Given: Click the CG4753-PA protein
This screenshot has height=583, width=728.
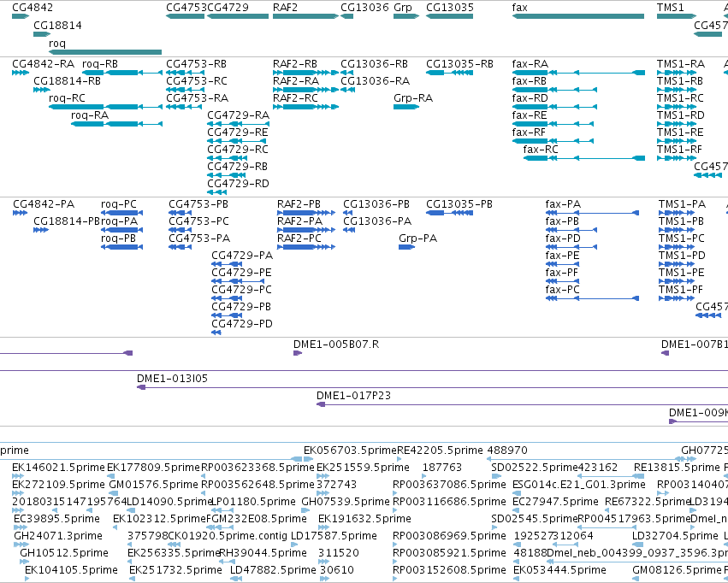Looking at the screenshot, I should coord(181,247).
